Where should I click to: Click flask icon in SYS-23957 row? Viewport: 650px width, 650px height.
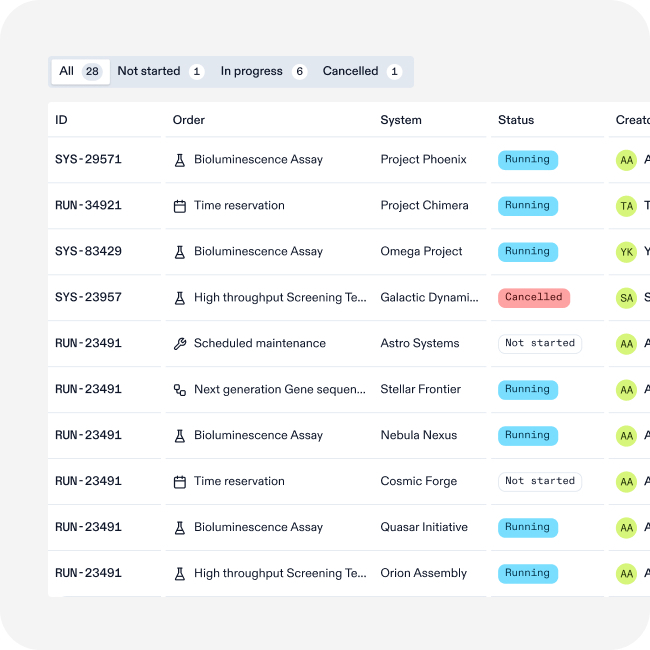tap(180, 298)
